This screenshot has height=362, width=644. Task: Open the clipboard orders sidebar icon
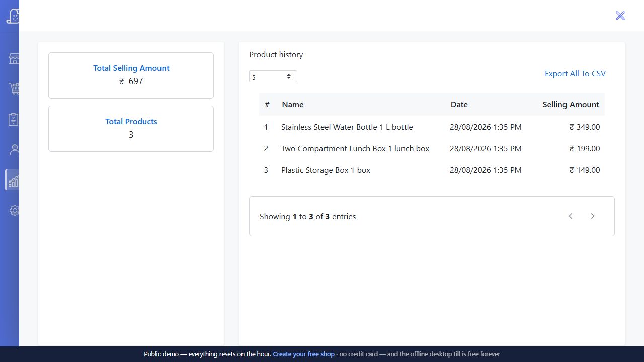click(x=14, y=119)
